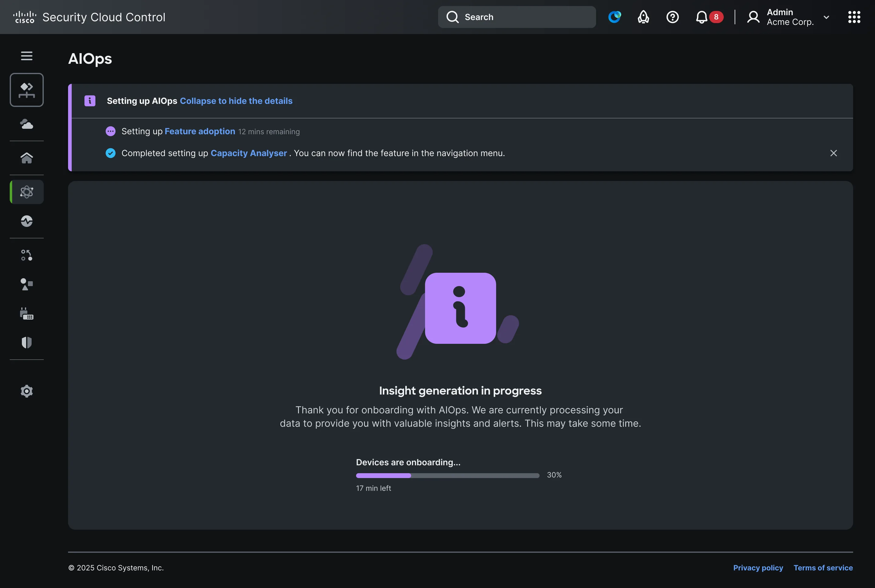The height and width of the screenshot is (588, 875).
Task: Go to the Home icon in the sidebar
Action: coord(27,158)
